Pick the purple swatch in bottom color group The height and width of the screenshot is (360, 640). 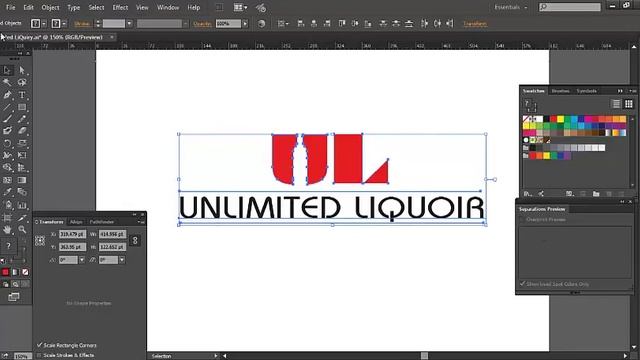tap(567, 156)
